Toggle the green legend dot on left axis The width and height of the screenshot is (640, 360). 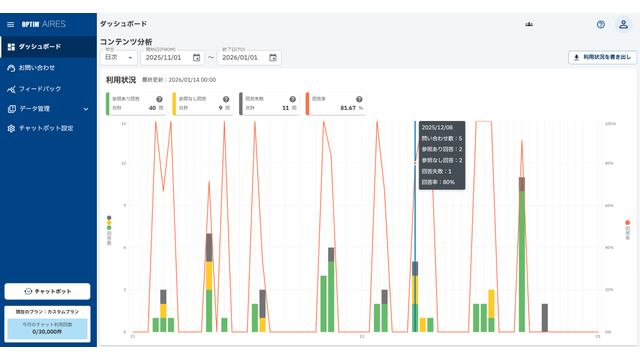[109, 228]
